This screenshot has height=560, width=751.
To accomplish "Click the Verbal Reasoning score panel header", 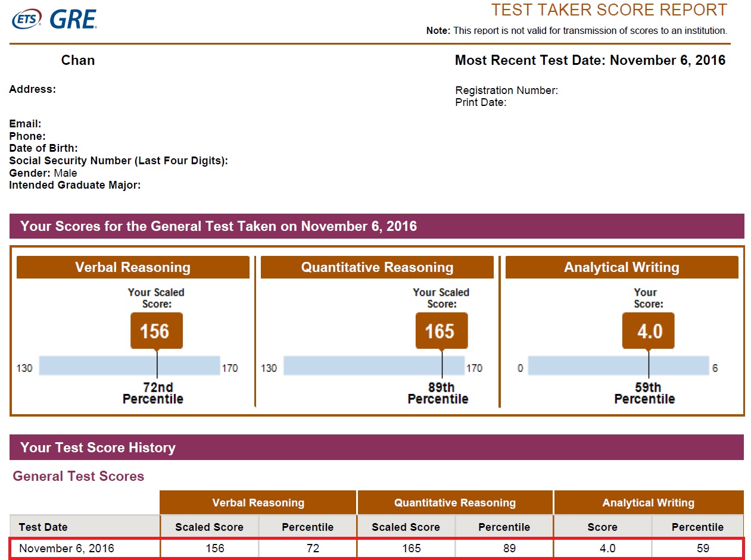I will point(133,267).
